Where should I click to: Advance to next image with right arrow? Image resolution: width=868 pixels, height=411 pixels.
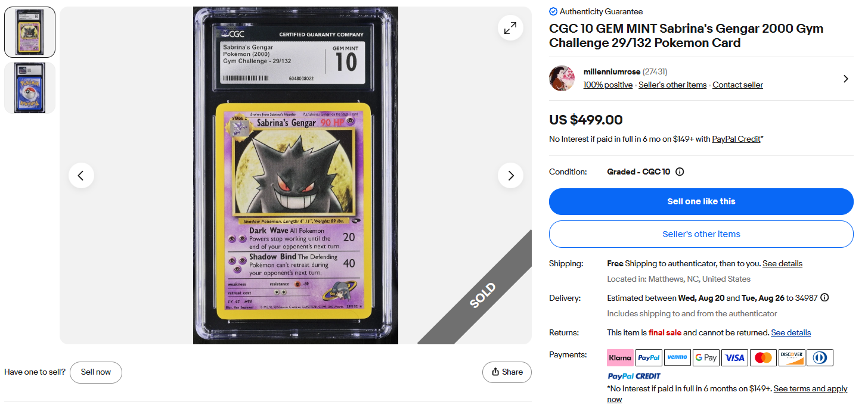[510, 175]
